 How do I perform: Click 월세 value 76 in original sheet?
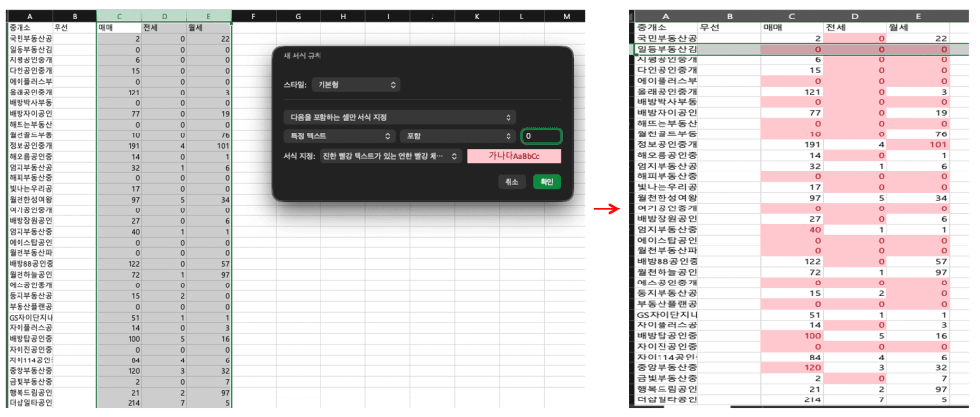[x=208, y=135]
